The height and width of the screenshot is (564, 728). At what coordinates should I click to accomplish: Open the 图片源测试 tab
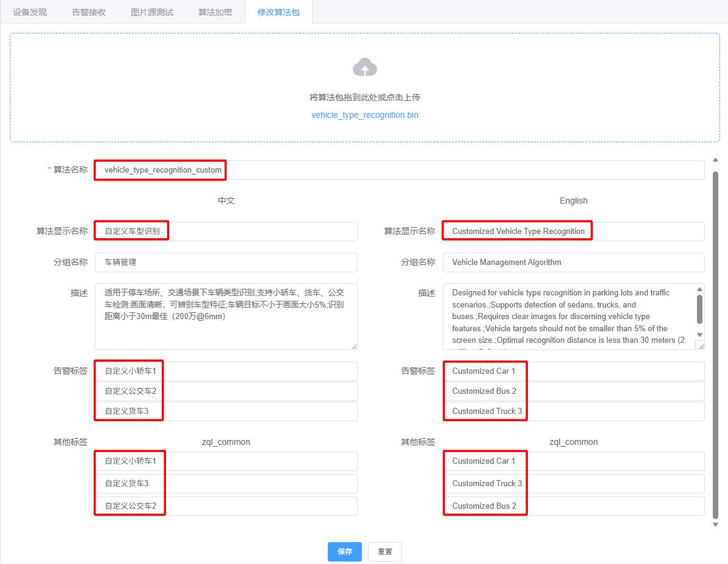click(x=152, y=12)
